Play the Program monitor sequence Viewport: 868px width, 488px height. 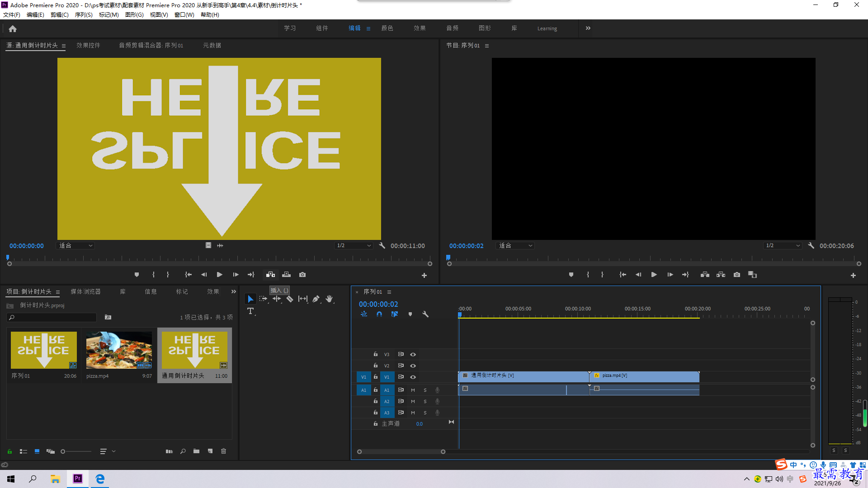click(654, 275)
